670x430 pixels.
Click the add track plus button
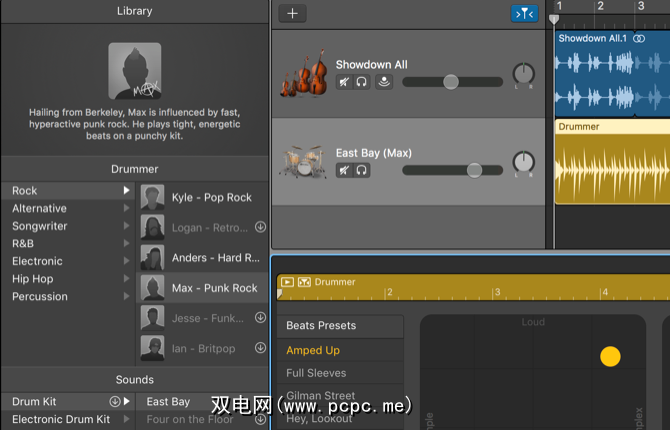pyautogui.click(x=292, y=14)
